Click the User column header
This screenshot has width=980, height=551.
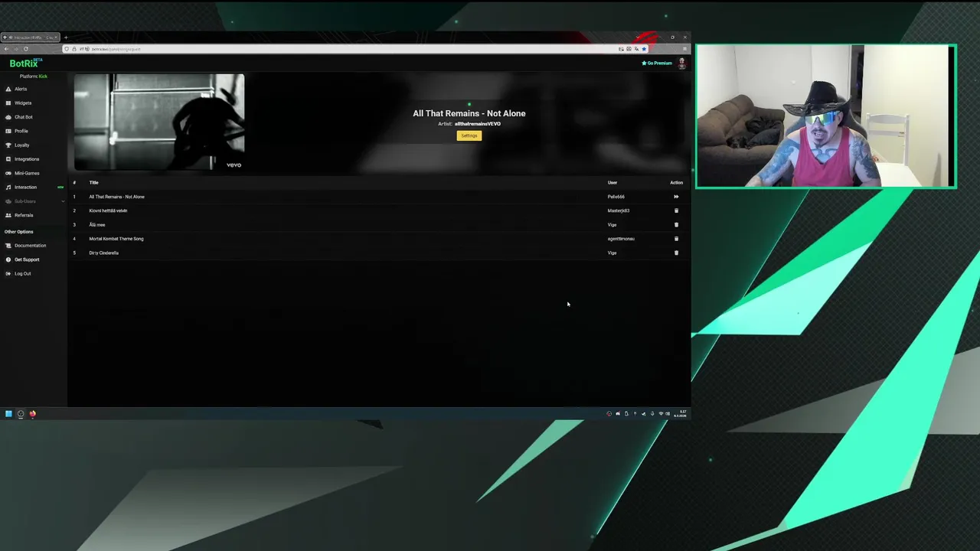pos(612,183)
